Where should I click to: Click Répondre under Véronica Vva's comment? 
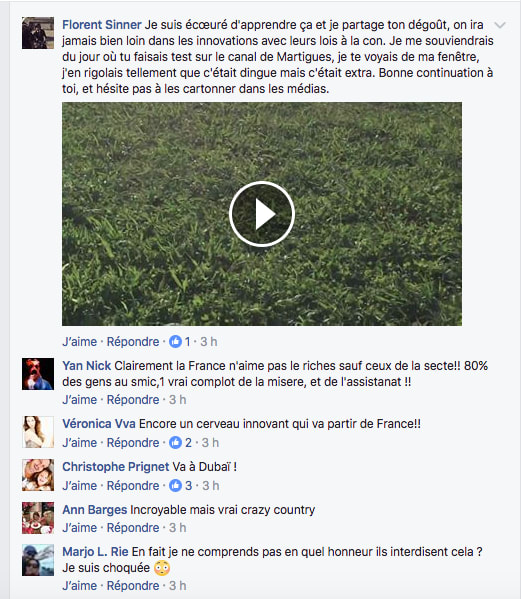(x=133, y=443)
